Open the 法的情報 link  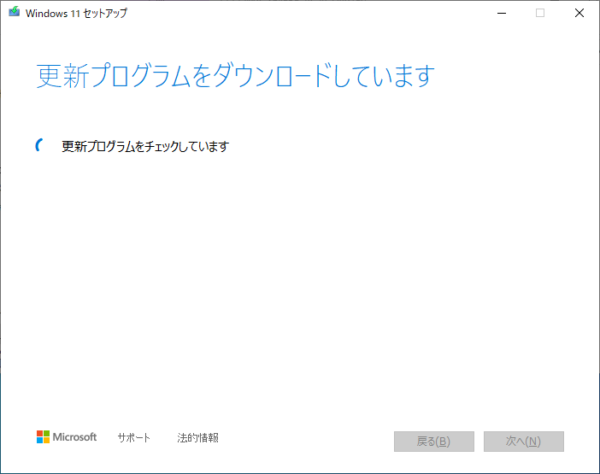point(198,437)
